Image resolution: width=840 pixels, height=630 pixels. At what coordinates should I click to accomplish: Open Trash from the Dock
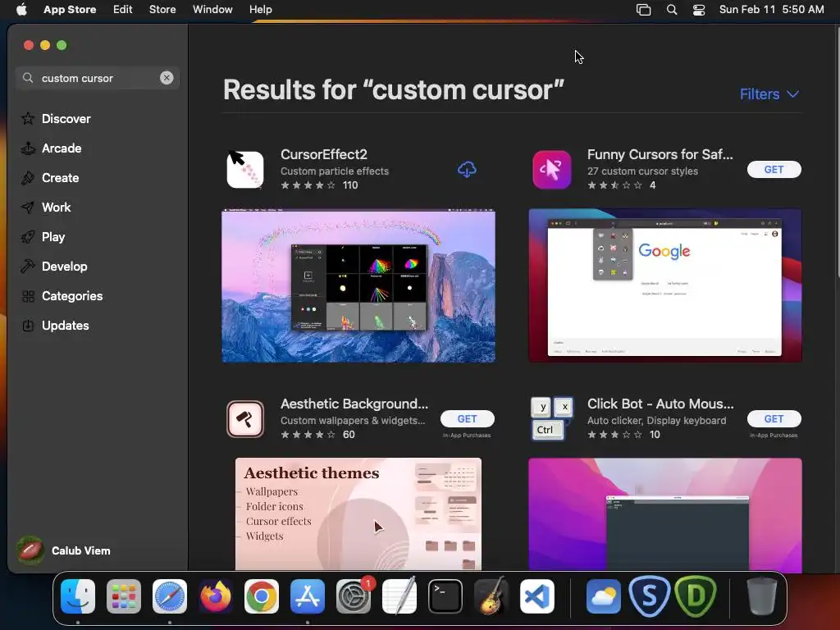pyautogui.click(x=761, y=596)
